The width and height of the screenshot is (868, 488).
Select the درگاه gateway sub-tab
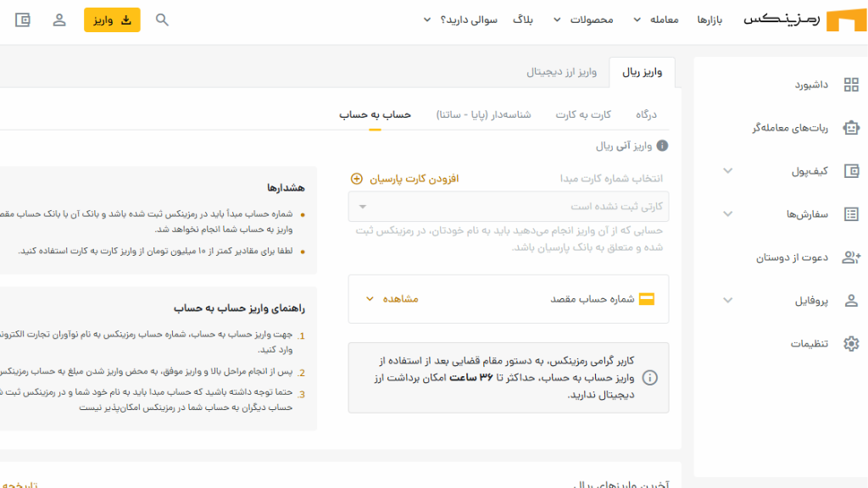(646, 114)
